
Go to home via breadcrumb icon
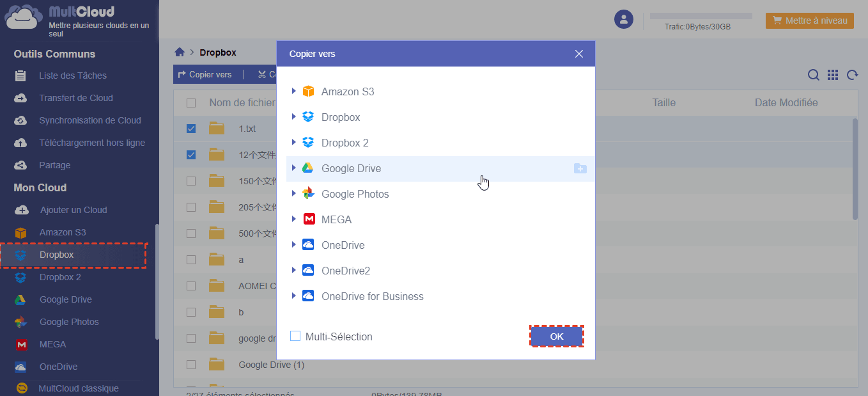[180, 52]
